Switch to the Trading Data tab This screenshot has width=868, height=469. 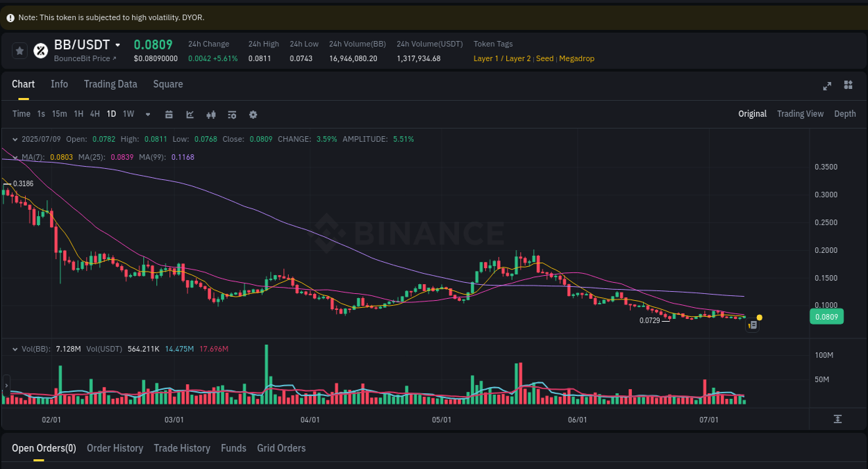coord(110,84)
